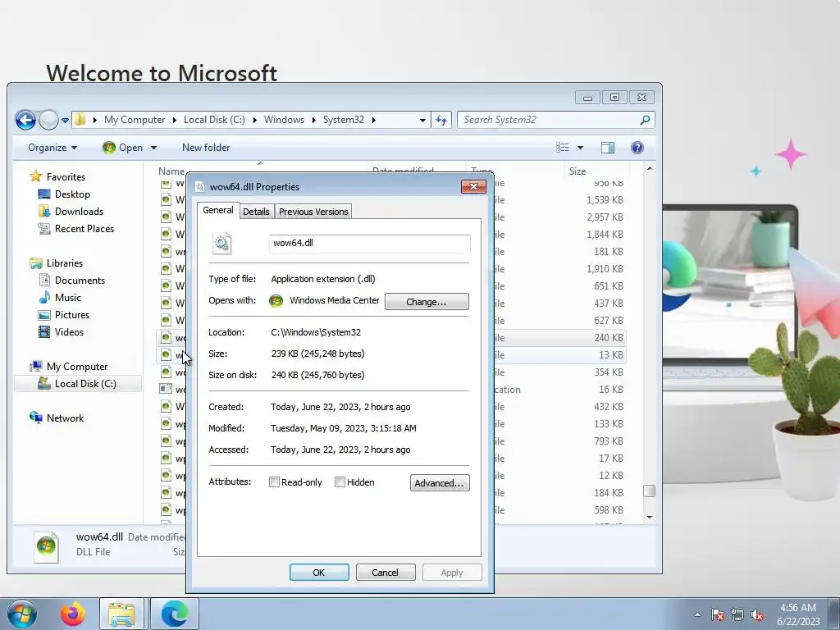This screenshot has height=630, width=840.
Task: Click the scroll up arrow in file list
Action: (650, 168)
